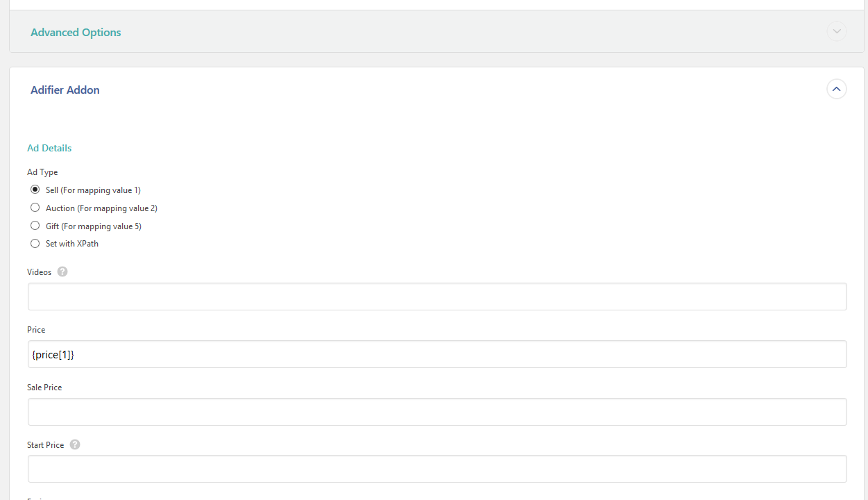This screenshot has width=868, height=500.
Task: Select Gift ad type radio button
Action: 35,226
